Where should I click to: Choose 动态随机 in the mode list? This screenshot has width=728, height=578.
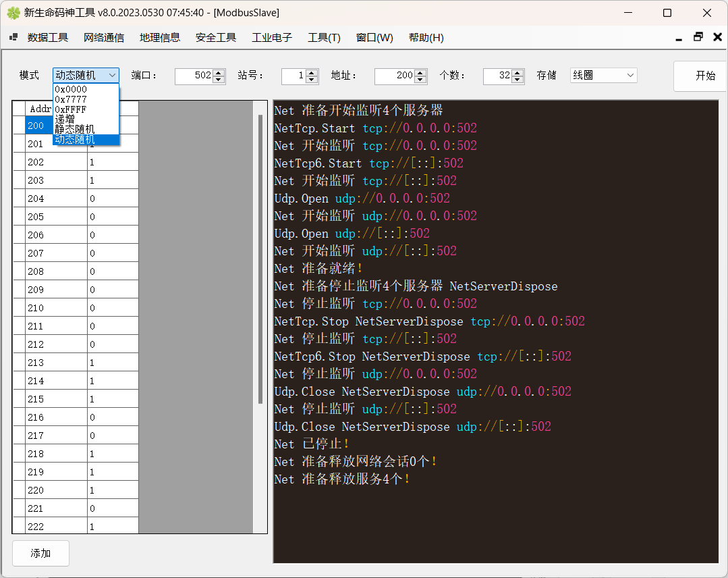tap(86, 139)
